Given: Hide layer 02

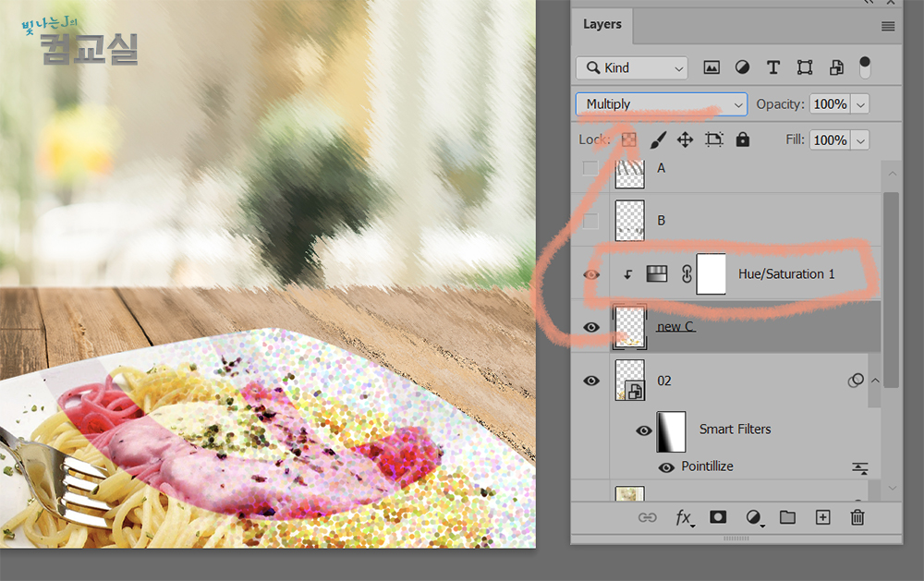Looking at the screenshot, I should 591,381.
